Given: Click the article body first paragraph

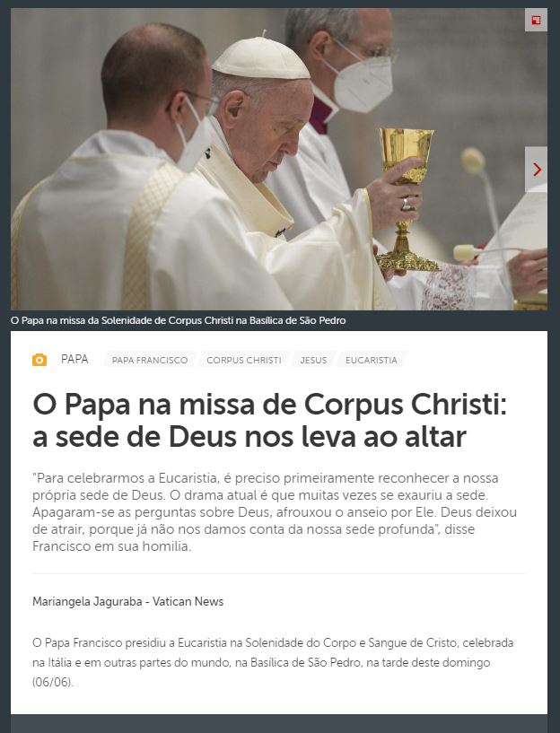Looking at the screenshot, I should pyautogui.click(x=273, y=662).
